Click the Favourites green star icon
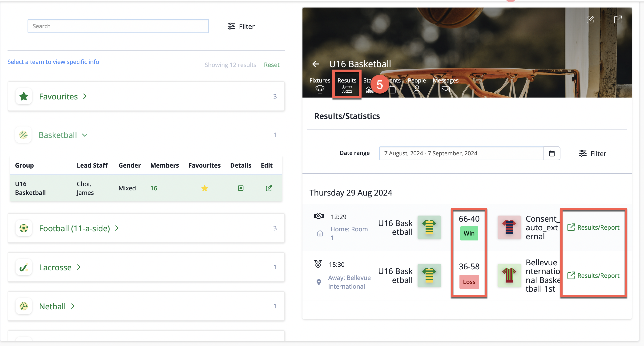 [x=24, y=96]
